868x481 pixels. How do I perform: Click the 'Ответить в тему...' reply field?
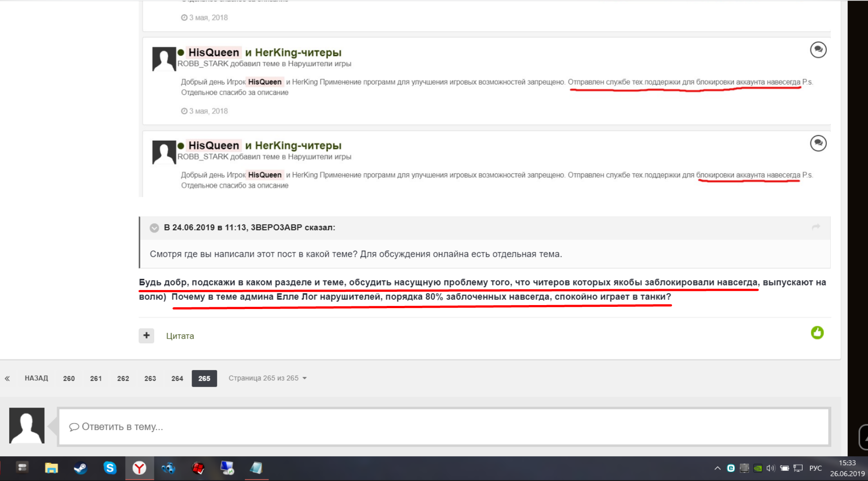point(442,427)
